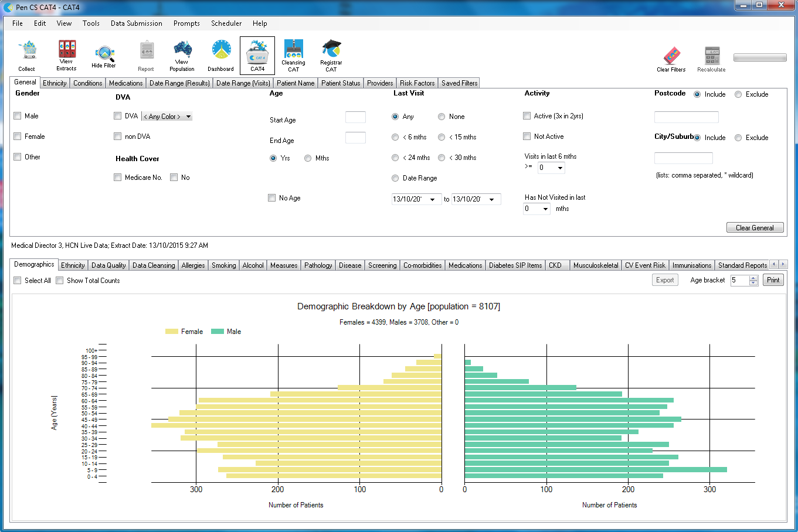Viewport: 798px width, 532px height.
Task: Open Has Not Visited months dropdown
Action: (536, 209)
